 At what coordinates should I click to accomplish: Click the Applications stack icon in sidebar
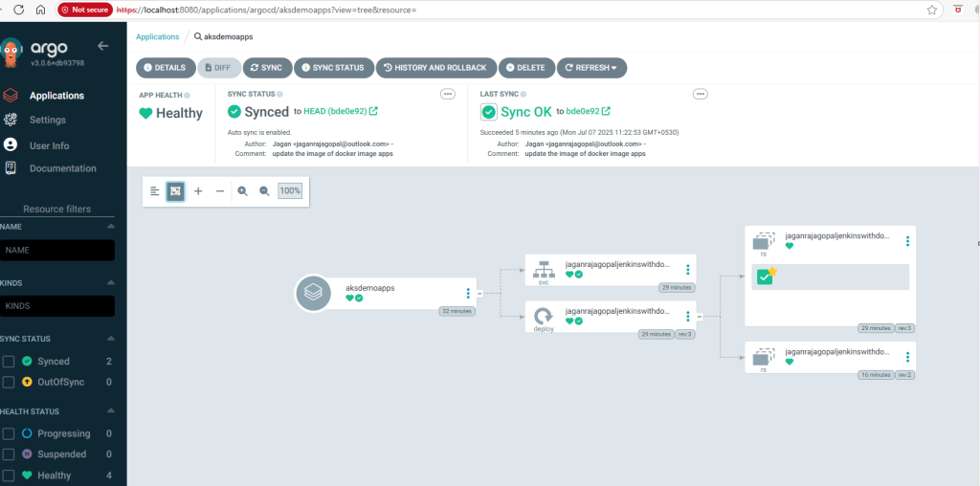click(x=10, y=96)
